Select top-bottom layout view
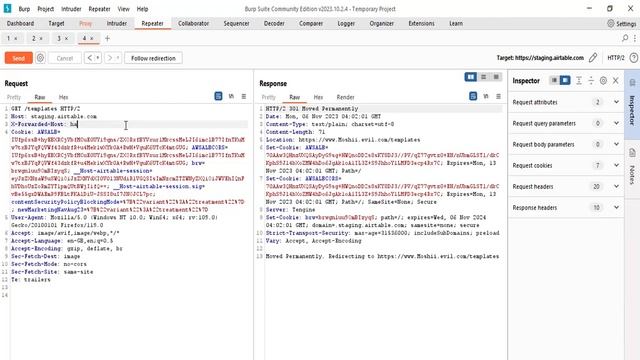Viewport: 640px width, 360px height. [x=484, y=77]
